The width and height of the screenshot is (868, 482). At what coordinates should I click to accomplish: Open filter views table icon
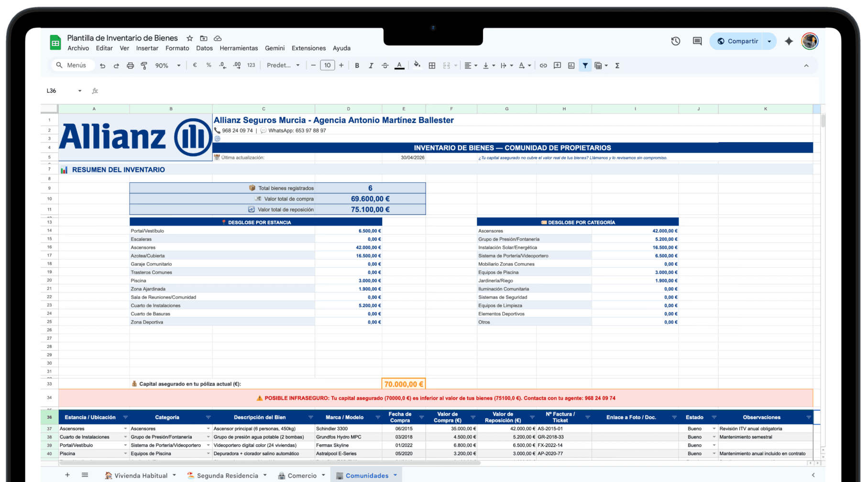[601, 66]
